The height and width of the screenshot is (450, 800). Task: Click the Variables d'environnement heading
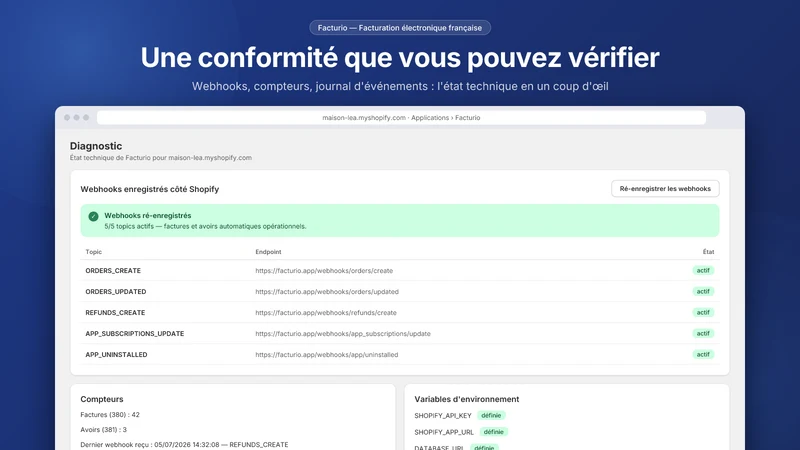click(x=466, y=399)
